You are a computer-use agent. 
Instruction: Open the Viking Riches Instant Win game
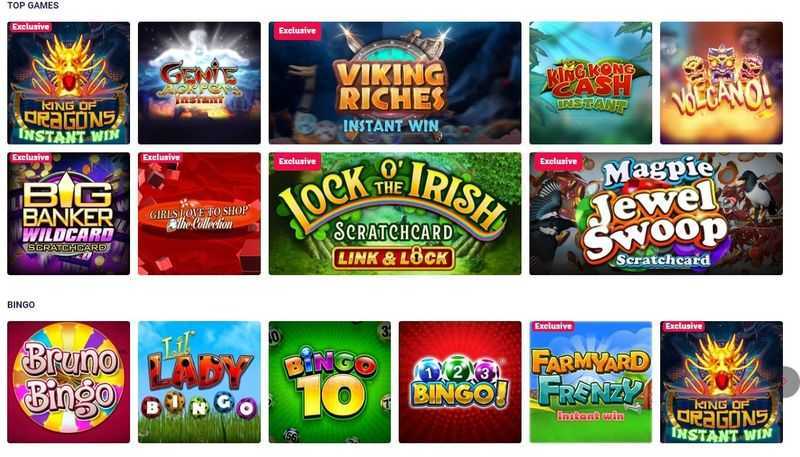(395, 83)
